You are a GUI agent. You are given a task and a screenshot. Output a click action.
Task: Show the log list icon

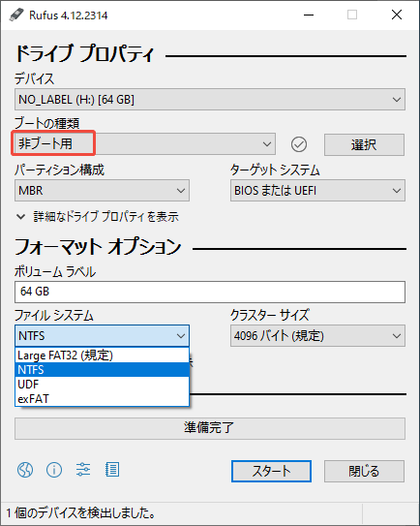tap(112, 469)
